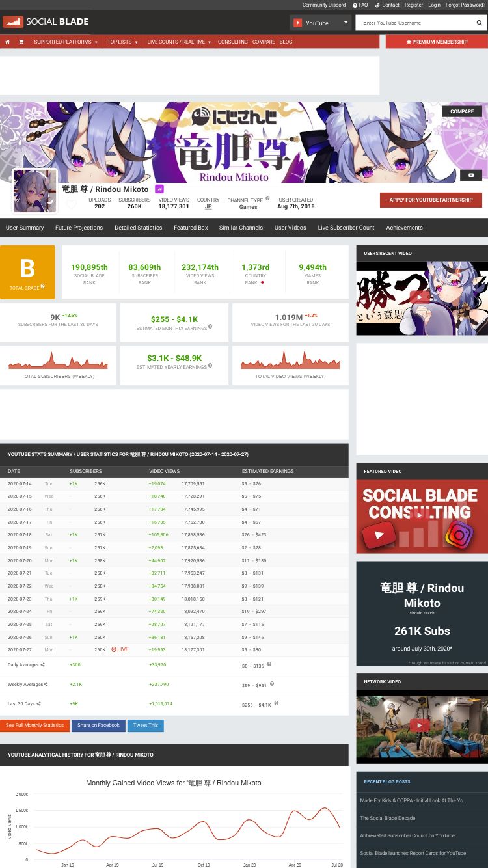Open Community Discord link
Screen dimensions: 488x868
324,5
